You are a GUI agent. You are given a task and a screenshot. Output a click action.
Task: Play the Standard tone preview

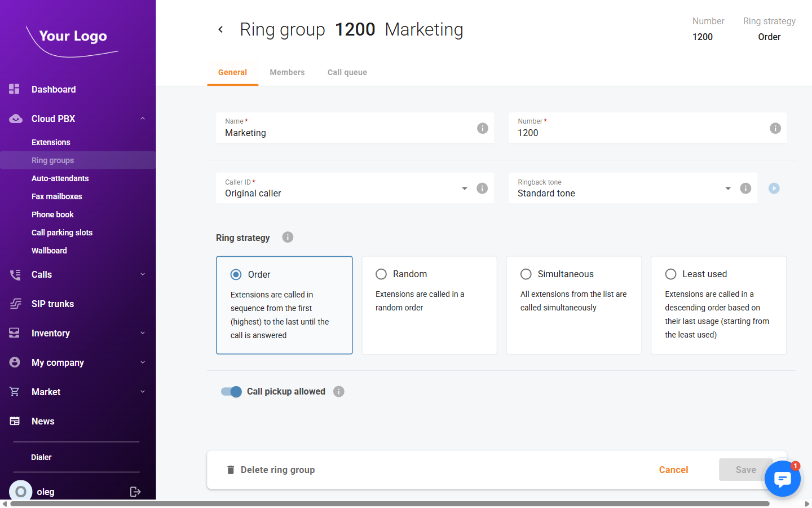tap(774, 188)
